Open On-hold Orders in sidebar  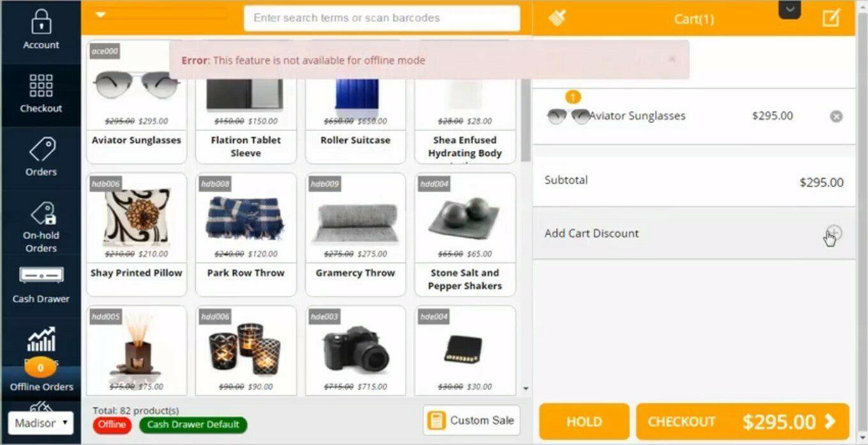[41, 226]
